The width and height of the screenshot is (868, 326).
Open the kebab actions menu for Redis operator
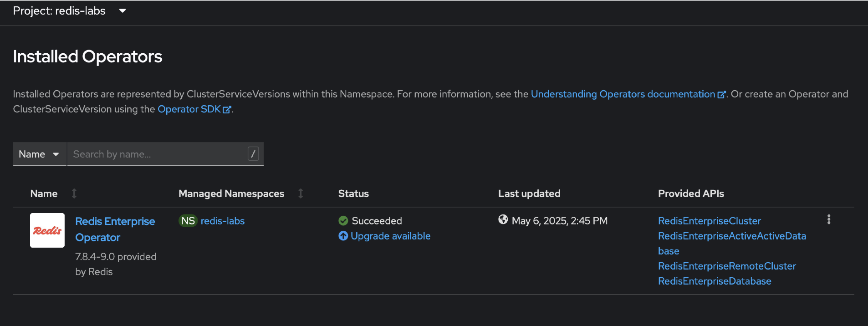point(828,219)
